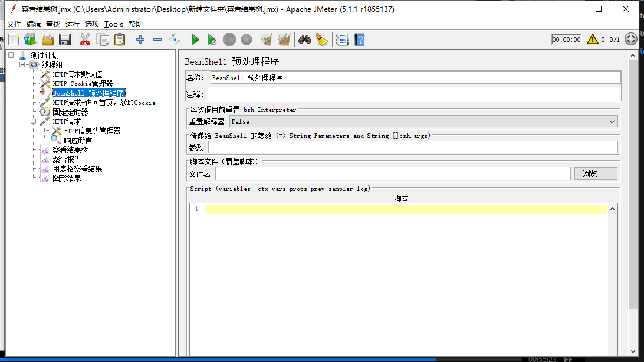
Task: Select 用表格察看结果 in tree
Action: (78, 169)
